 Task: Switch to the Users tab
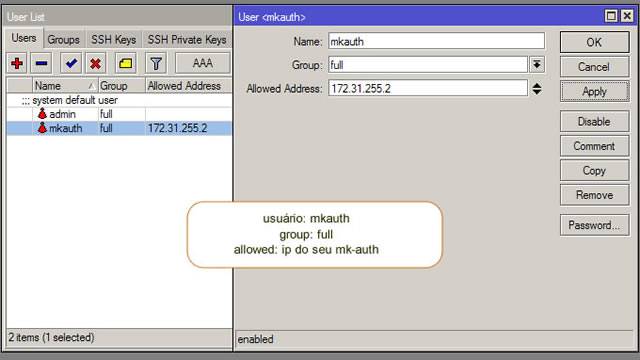24,38
